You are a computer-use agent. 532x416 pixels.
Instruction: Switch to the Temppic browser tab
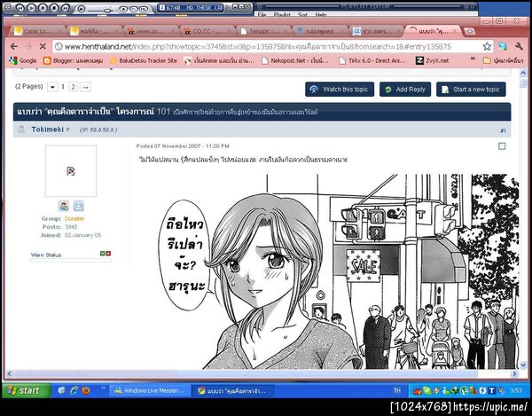click(263, 31)
